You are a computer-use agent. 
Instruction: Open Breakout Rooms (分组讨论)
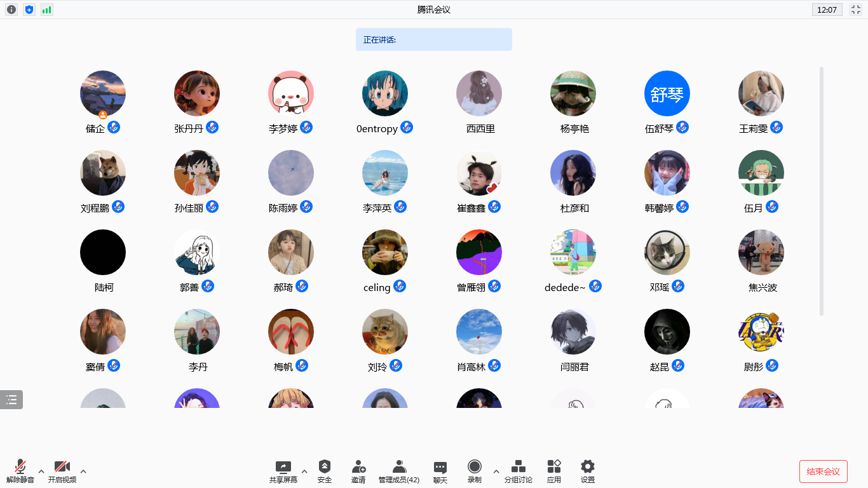click(x=519, y=471)
